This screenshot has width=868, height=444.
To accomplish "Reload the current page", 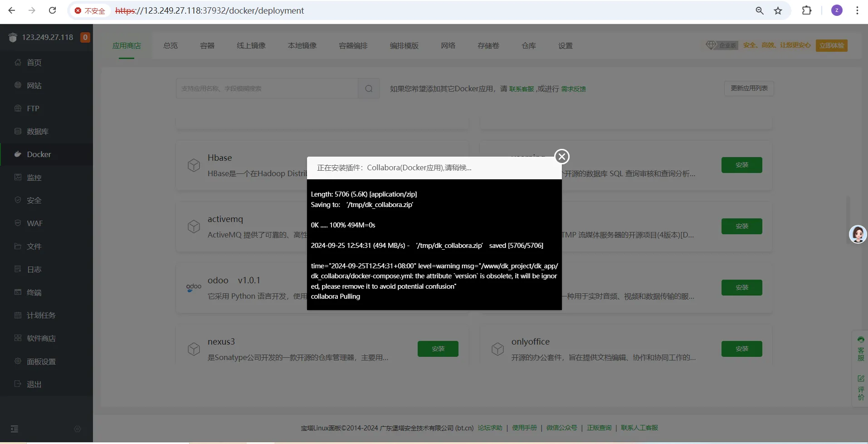I will pyautogui.click(x=52, y=10).
